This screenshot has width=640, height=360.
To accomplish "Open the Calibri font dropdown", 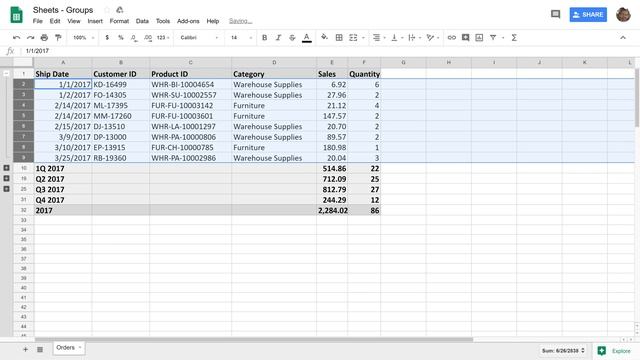I will [x=199, y=38].
